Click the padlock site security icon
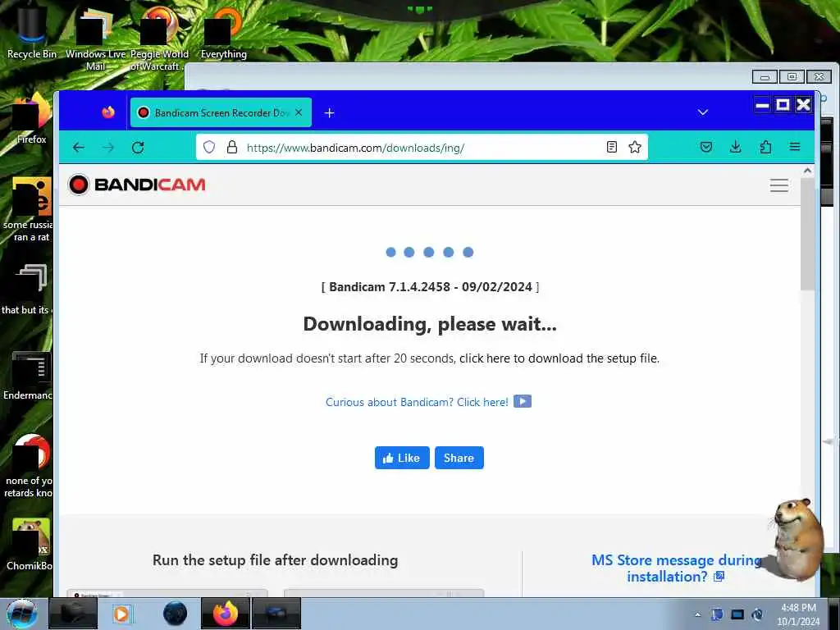This screenshot has height=630, width=840. tap(232, 148)
